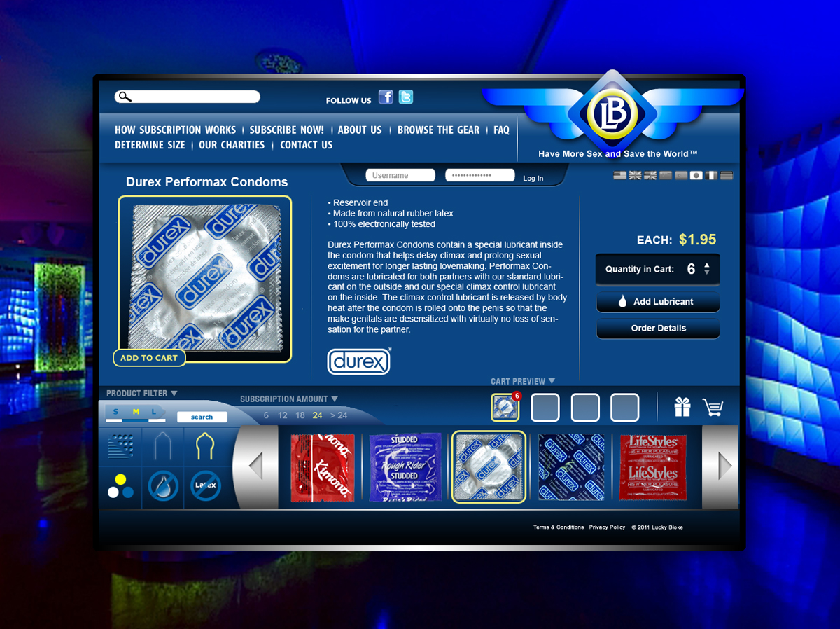Open the Facebook follow icon

coord(386,97)
